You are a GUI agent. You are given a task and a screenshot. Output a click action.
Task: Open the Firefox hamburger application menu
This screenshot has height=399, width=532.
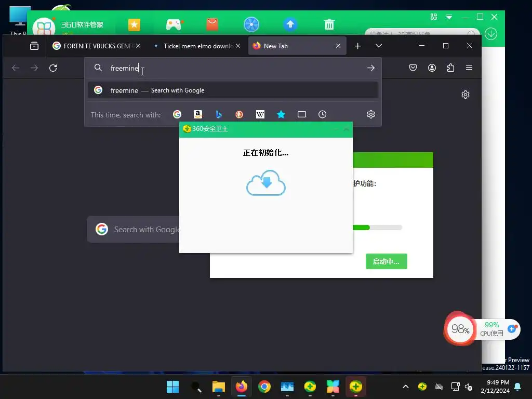tap(469, 68)
